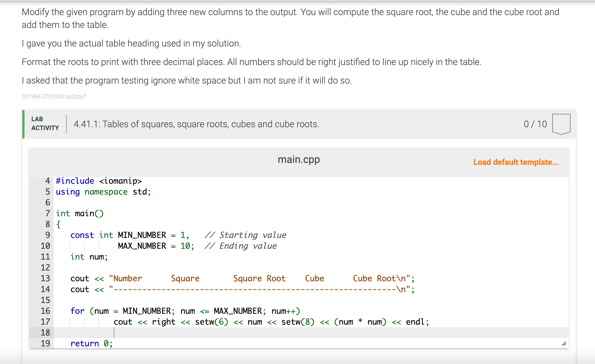Screen dimensions: 595x364
Task: Click the Load default template link
Action: click(x=516, y=162)
